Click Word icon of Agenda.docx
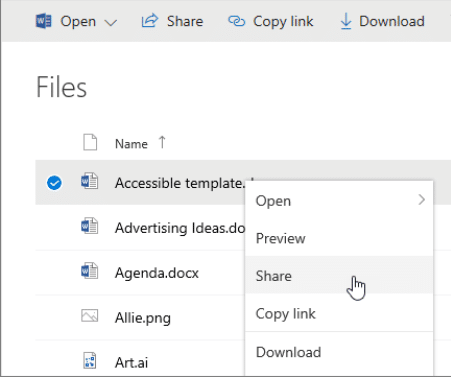This screenshot has height=378, width=451. (89, 271)
